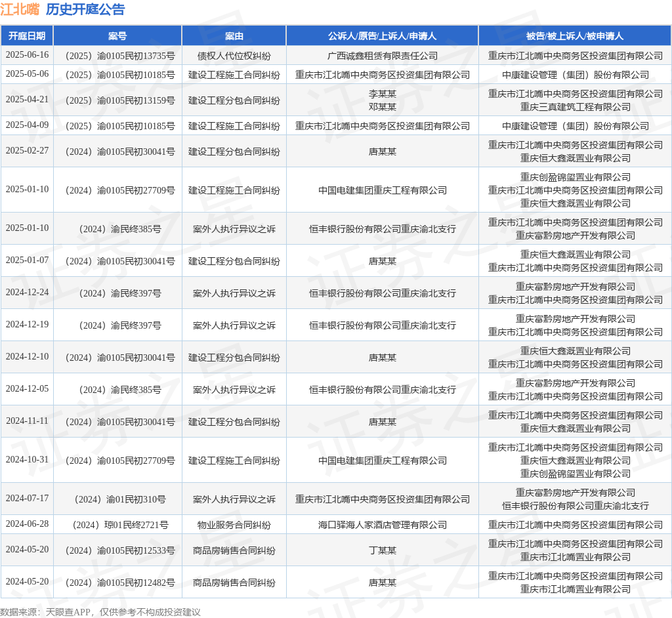Screen dimensions: 672x618
Task: Select date cell 2025-02-27
Action: coord(27,151)
